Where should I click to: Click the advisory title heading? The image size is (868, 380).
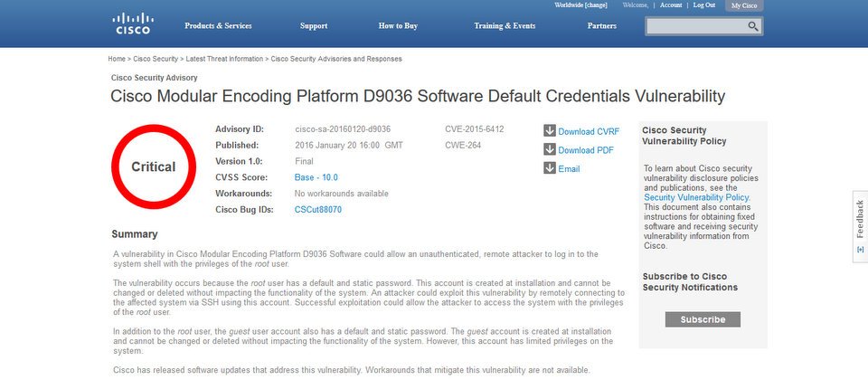[x=418, y=97]
